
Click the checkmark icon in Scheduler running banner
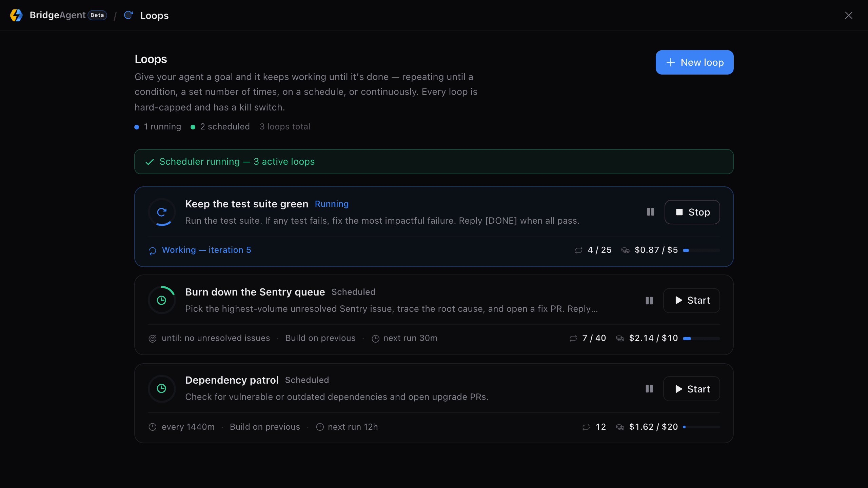[x=150, y=162]
